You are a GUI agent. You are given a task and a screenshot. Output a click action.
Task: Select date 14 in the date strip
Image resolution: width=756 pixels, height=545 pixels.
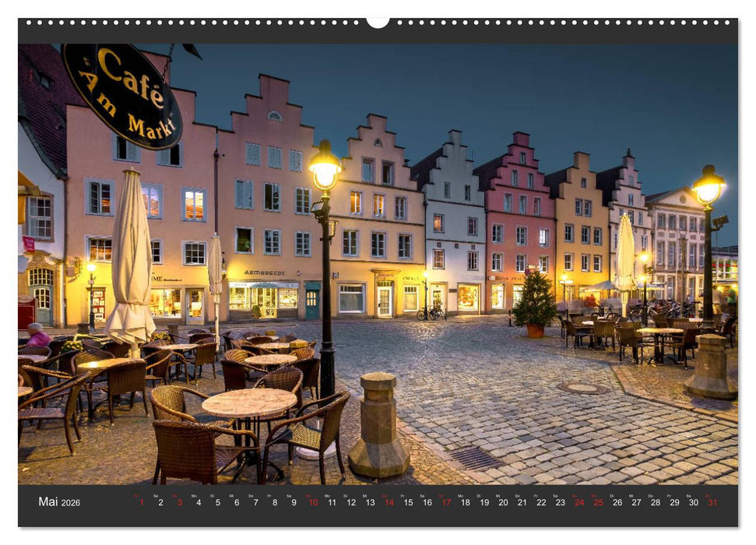[389, 501]
